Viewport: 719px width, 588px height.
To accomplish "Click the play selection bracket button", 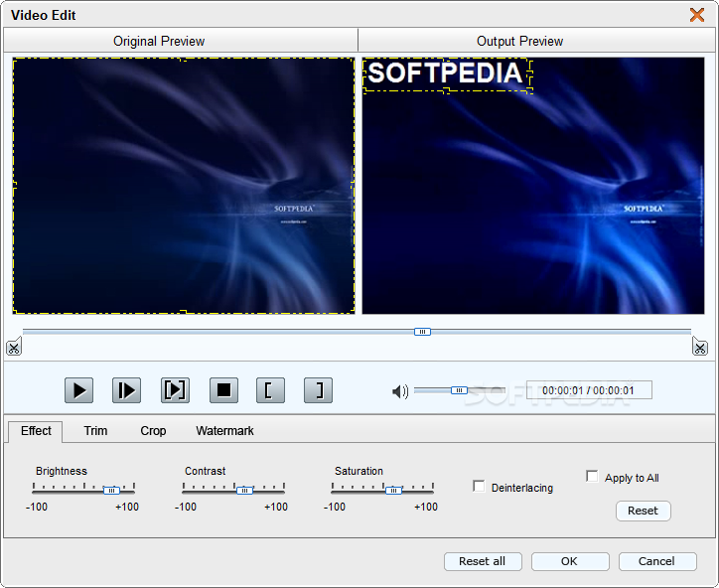I will [175, 390].
